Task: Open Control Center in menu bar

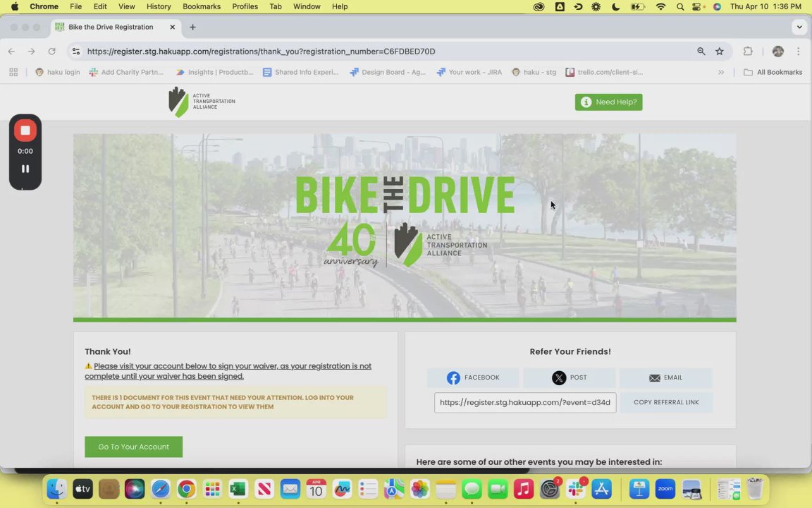Action: pyautogui.click(x=698, y=7)
